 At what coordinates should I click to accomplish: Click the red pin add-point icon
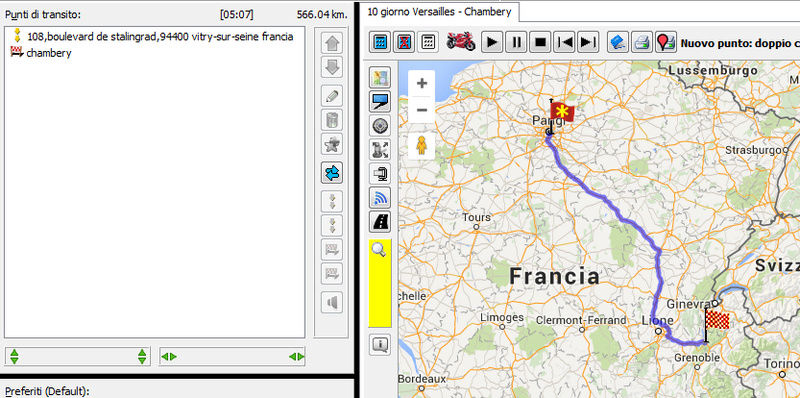pos(666,42)
